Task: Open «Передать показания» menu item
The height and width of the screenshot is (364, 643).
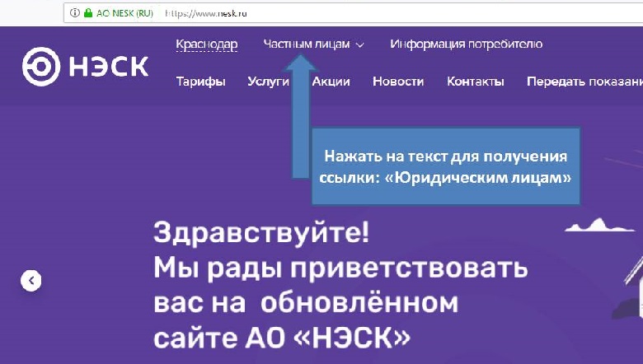Action: (x=584, y=82)
